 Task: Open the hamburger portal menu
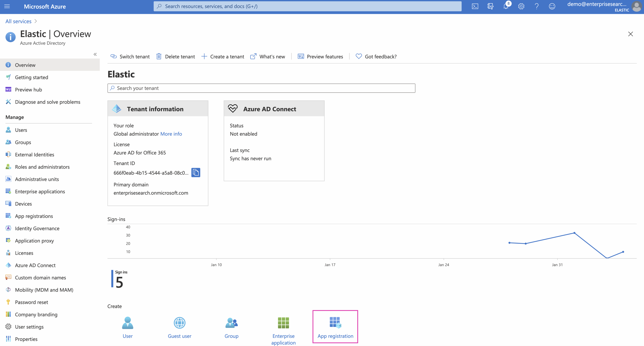(7, 6)
